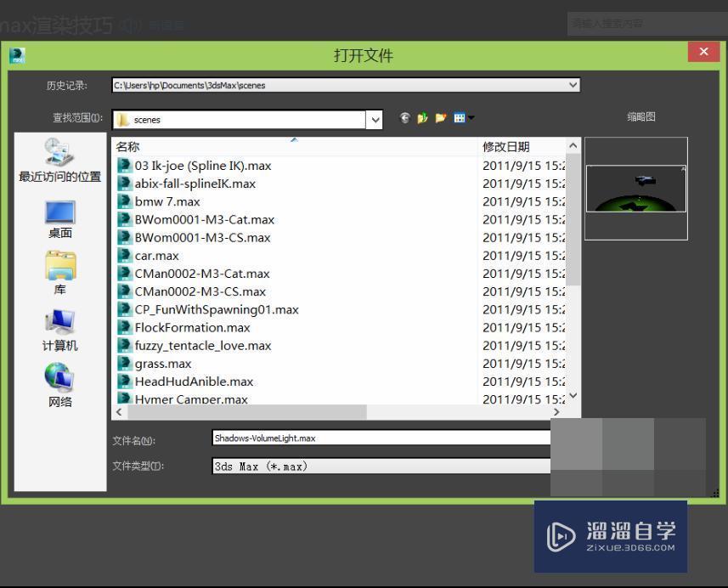
Task: Select file CP_FunWithSpawning01.max
Action: pyautogui.click(x=217, y=310)
